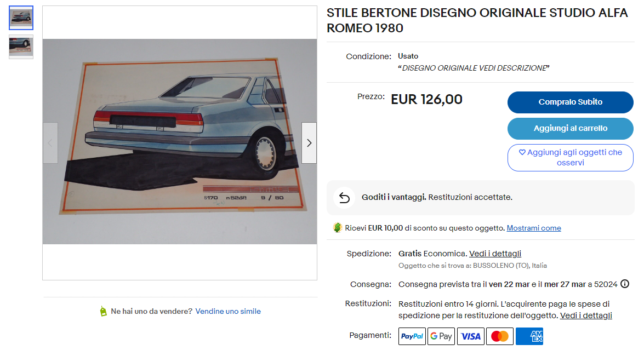Go to previous image with left arrow
The width and height of the screenshot is (644, 356).
point(50,143)
